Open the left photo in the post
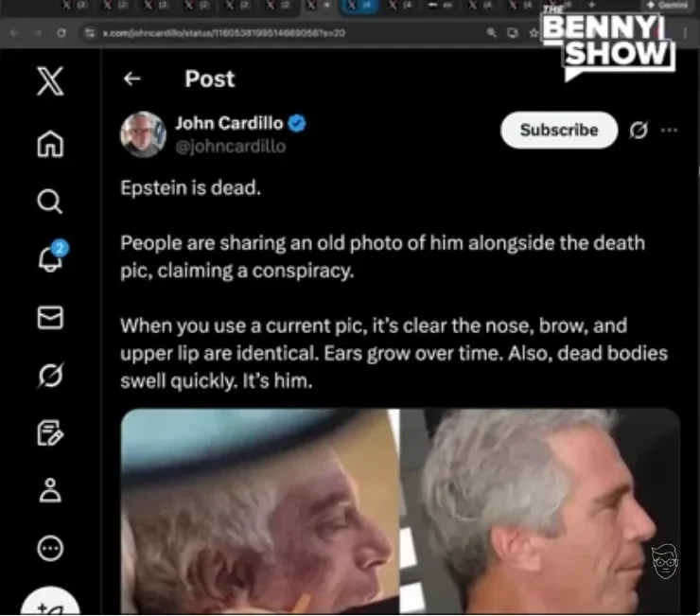 click(260, 511)
